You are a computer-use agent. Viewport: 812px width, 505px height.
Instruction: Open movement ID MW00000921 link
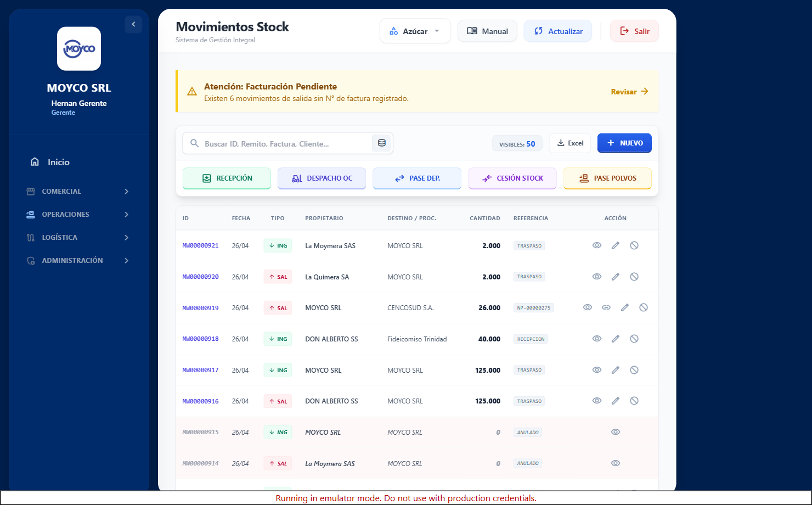point(201,245)
